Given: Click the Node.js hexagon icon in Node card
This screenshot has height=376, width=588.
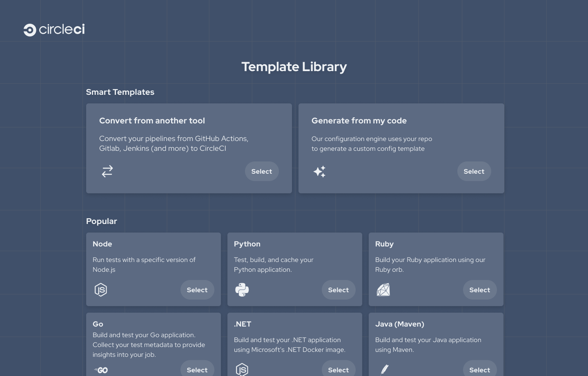Looking at the screenshot, I should point(100,290).
